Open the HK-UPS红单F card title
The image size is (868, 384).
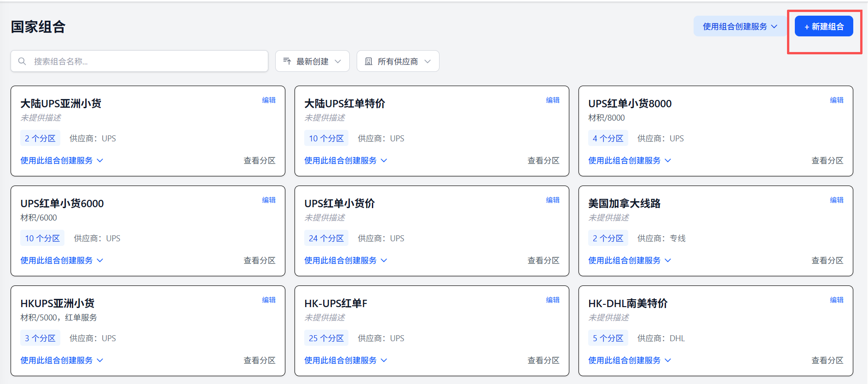[336, 303]
